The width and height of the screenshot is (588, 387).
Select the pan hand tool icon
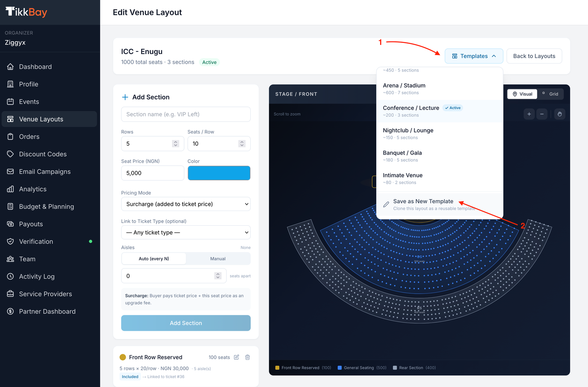[559, 114]
